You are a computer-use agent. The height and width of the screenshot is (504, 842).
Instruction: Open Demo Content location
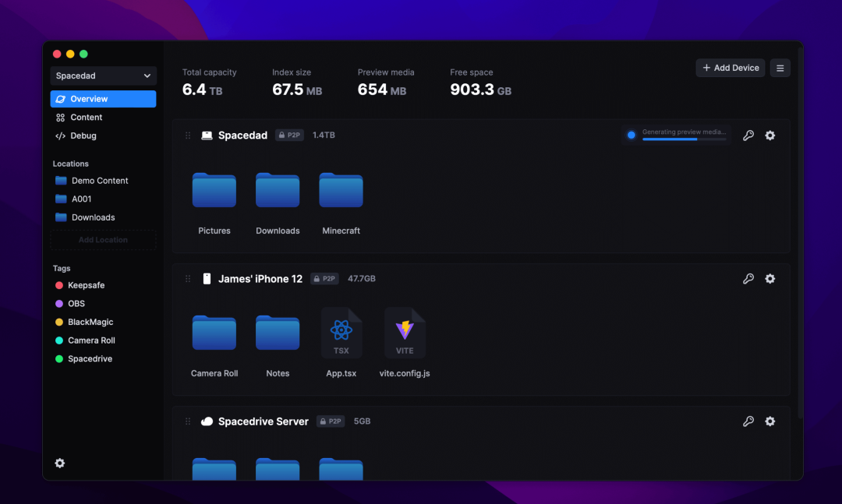92,181
